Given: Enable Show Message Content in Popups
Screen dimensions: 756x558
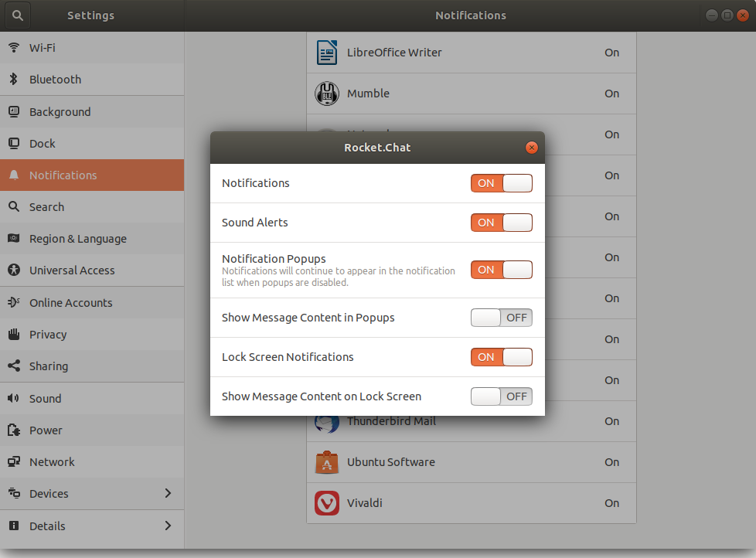Looking at the screenshot, I should 502,318.
